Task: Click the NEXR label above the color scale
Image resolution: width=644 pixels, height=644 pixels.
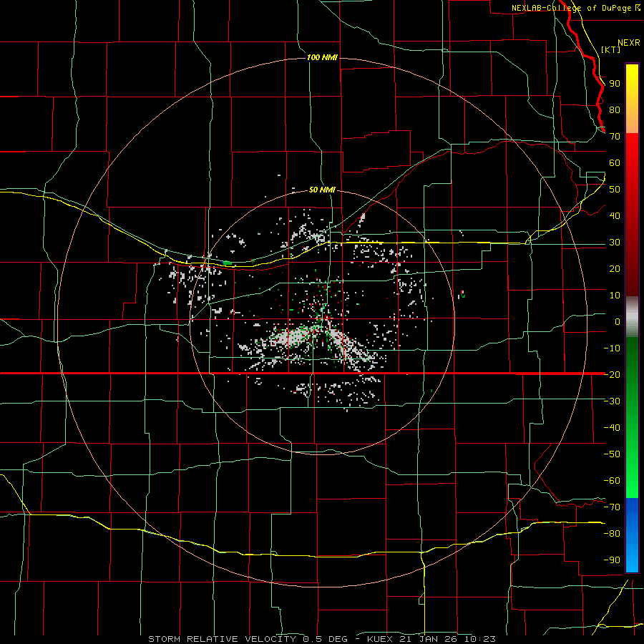Action: pos(629,43)
